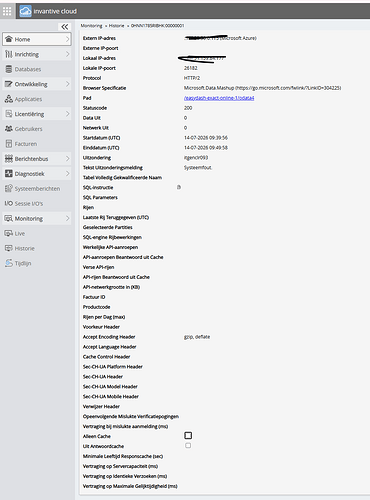
Task: Open the easydash-exact-online path link
Action: 219,98
